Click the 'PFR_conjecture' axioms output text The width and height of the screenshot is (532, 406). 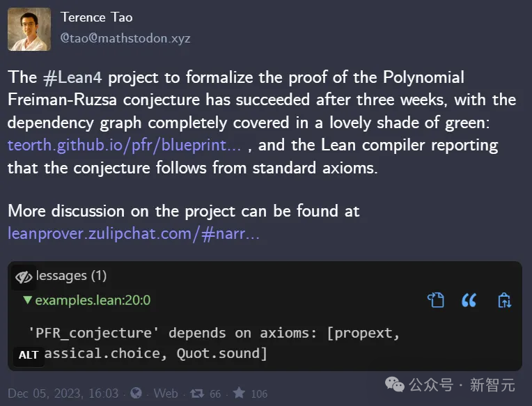tap(214, 333)
